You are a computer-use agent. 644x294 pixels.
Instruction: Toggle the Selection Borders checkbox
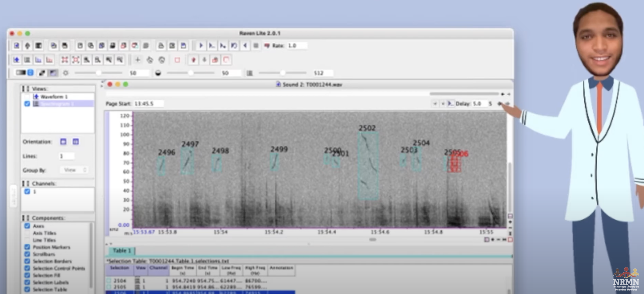click(27, 261)
